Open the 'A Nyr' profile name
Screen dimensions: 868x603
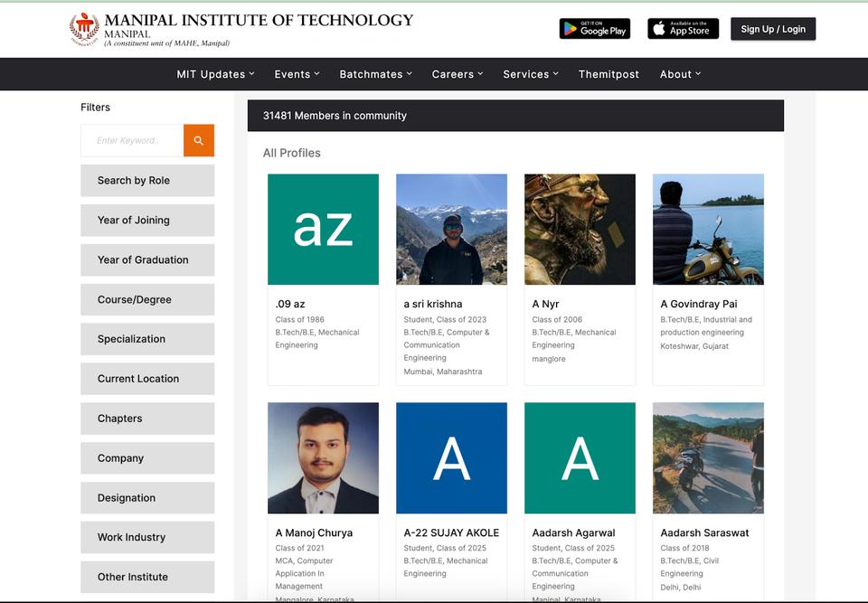tap(546, 304)
